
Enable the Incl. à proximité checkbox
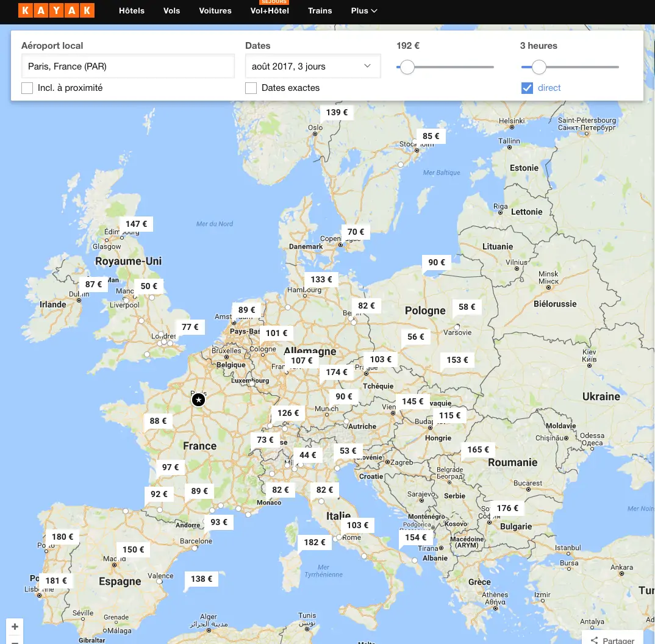tap(27, 88)
